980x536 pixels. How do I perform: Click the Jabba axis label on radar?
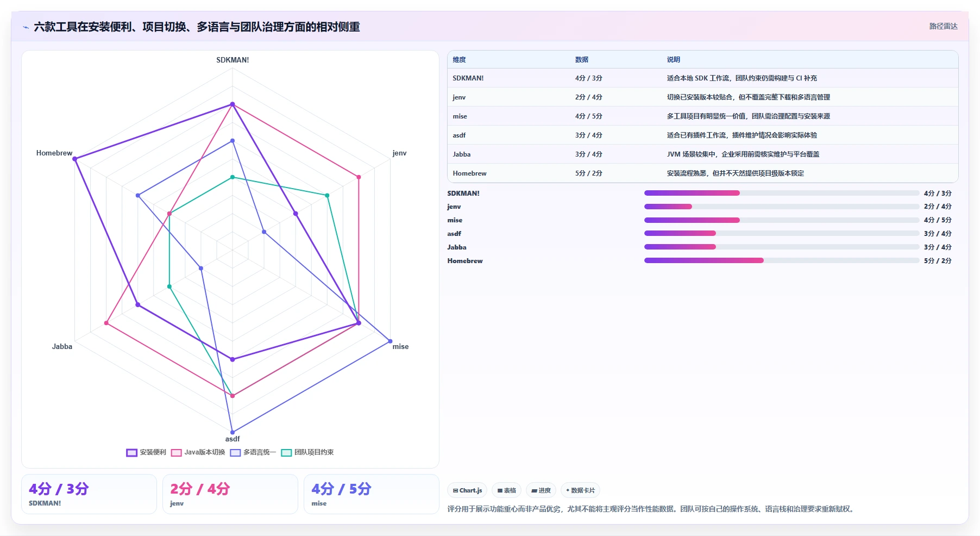point(62,347)
